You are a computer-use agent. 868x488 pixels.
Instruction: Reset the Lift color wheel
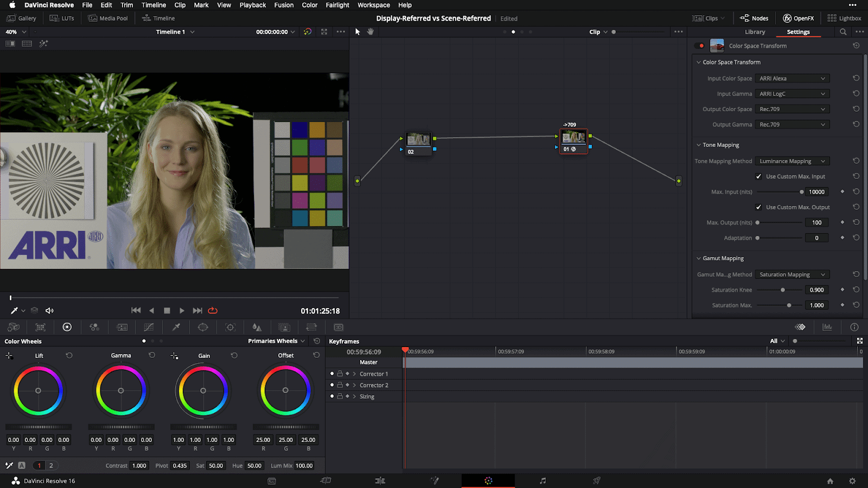point(69,356)
